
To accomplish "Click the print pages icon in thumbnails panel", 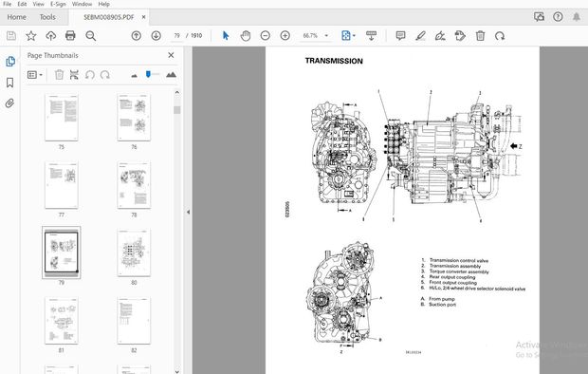I will 74,75.
